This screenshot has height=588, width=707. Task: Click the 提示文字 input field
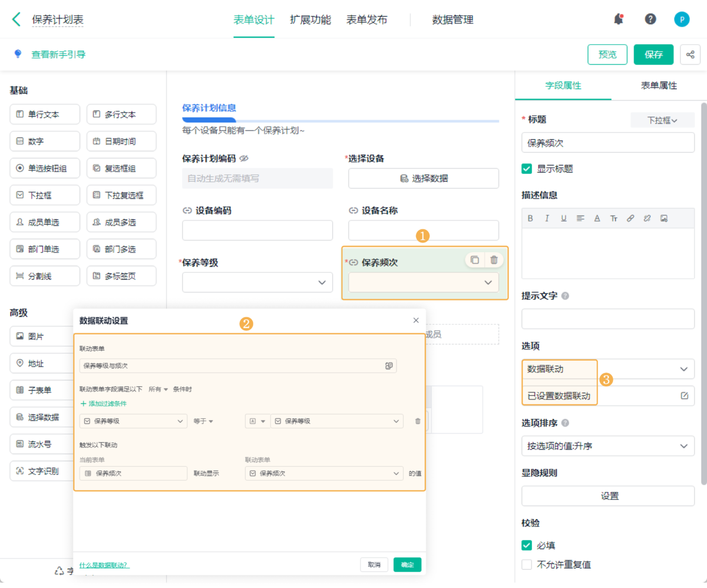click(608, 319)
